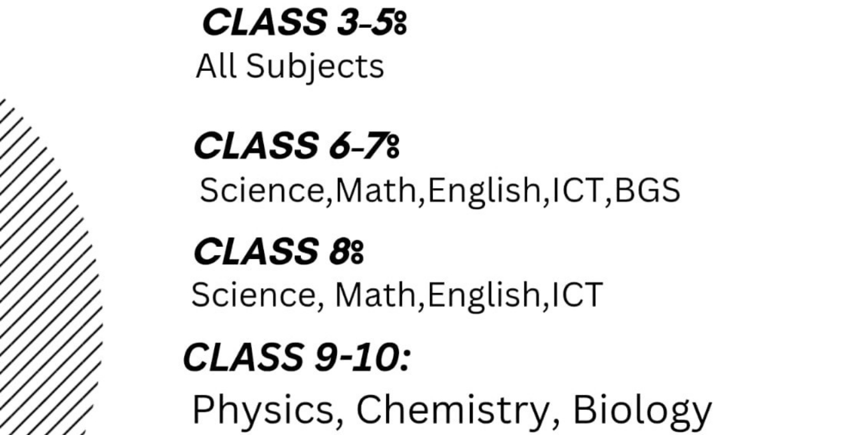This screenshot has height=435, width=868.
Task: Click ICT in the Class 8 list
Action: pyautogui.click(x=577, y=295)
